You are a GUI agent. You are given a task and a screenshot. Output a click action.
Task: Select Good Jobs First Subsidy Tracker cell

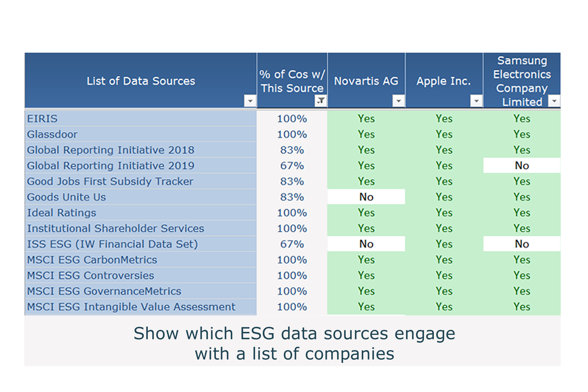140,181
